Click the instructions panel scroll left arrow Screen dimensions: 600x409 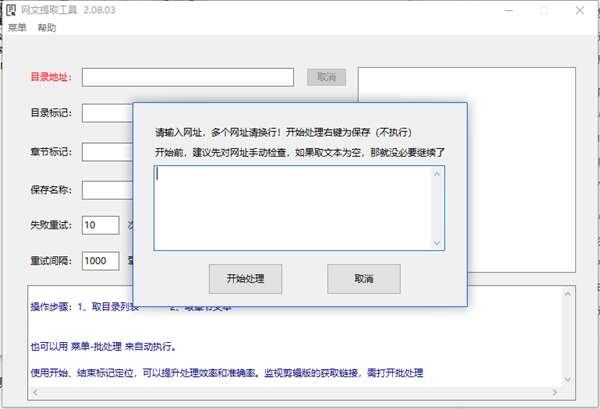click(x=35, y=392)
